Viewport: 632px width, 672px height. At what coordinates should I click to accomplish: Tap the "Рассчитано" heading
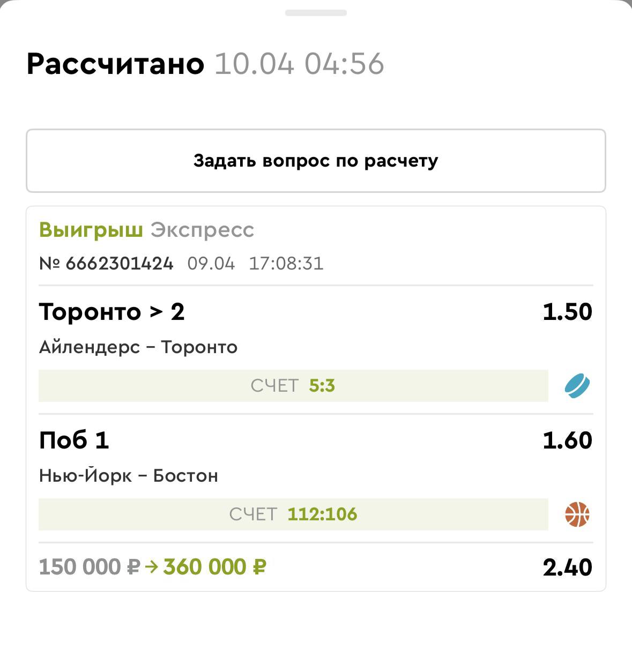(x=115, y=64)
